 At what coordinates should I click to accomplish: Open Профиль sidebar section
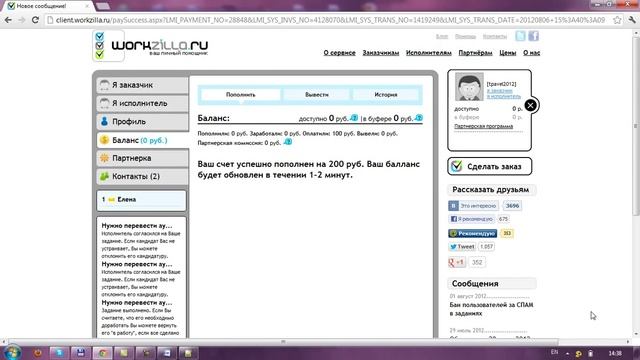[x=142, y=122]
